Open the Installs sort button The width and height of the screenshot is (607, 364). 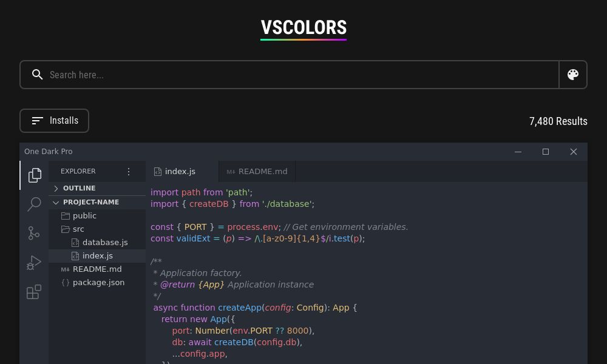(54, 121)
